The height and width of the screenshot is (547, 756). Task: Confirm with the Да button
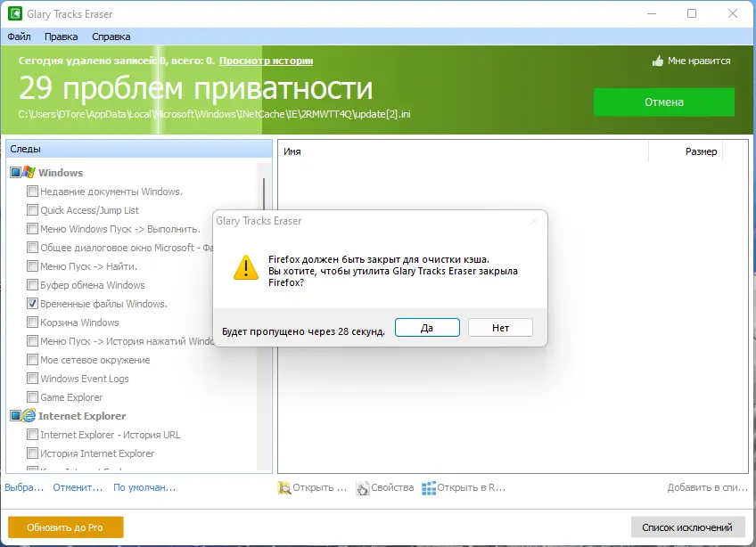[427, 328]
